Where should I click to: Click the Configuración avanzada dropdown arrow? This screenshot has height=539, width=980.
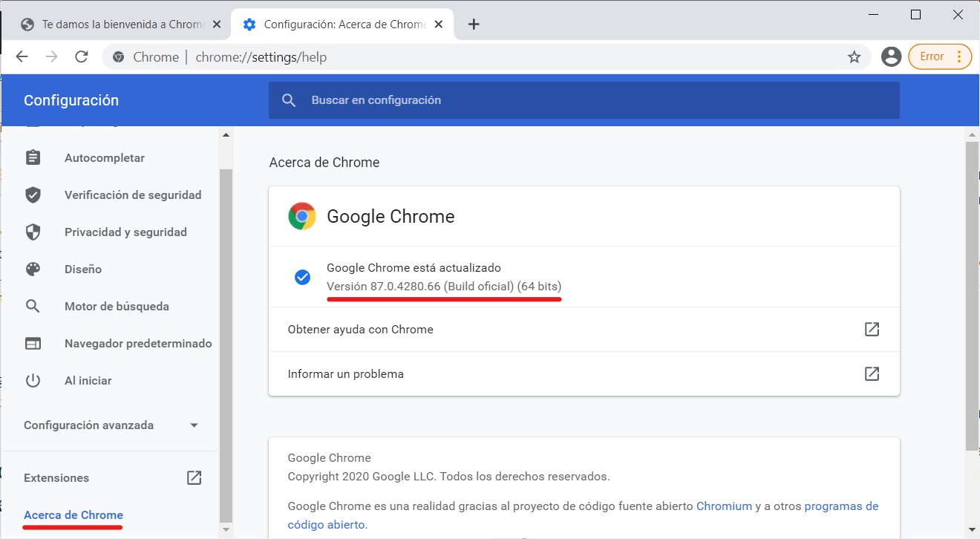click(x=194, y=425)
